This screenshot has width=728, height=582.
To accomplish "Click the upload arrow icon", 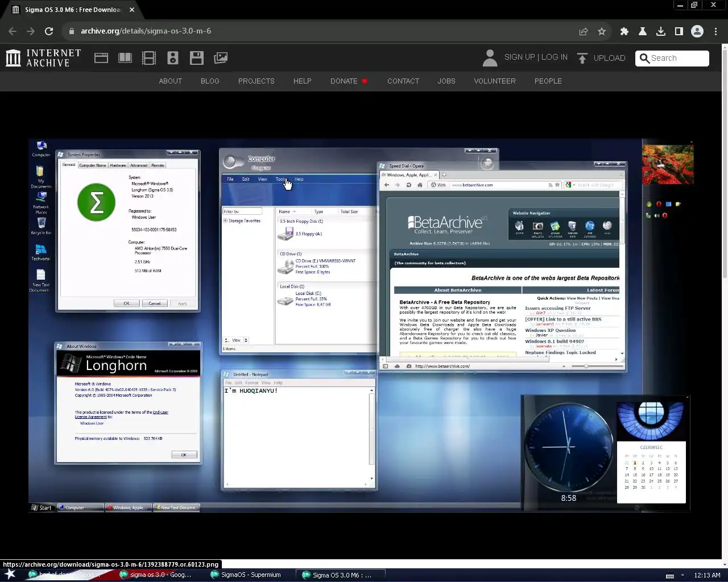I will [582, 58].
